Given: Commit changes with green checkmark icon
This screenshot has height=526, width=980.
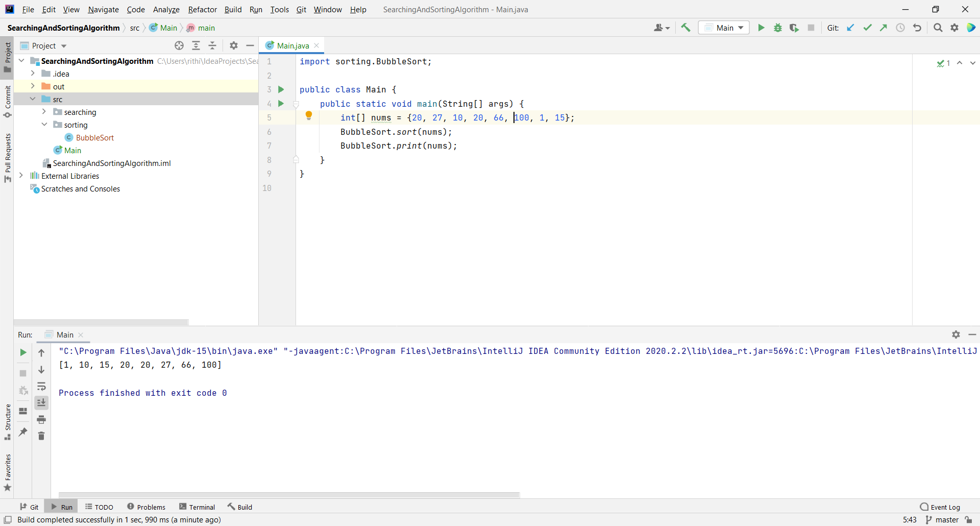Looking at the screenshot, I should click(x=867, y=28).
